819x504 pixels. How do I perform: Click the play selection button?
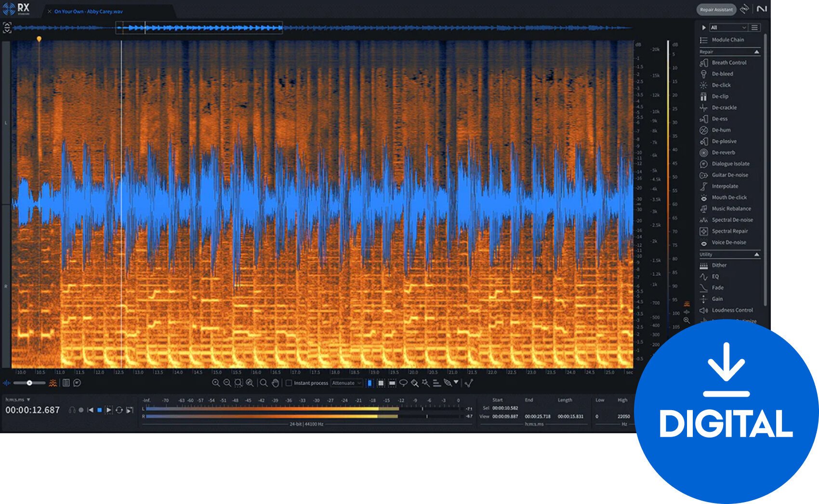pos(109,410)
